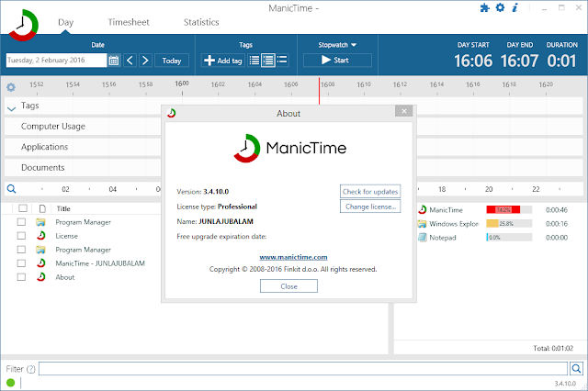Select the middle tag list view icon
The width and height of the screenshot is (588, 391).
point(268,60)
